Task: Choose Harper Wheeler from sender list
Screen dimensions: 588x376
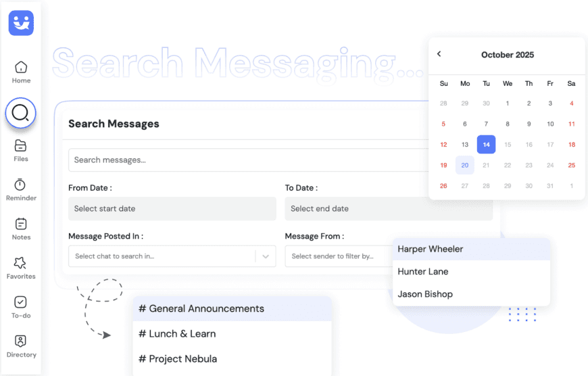Action: click(471, 249)
